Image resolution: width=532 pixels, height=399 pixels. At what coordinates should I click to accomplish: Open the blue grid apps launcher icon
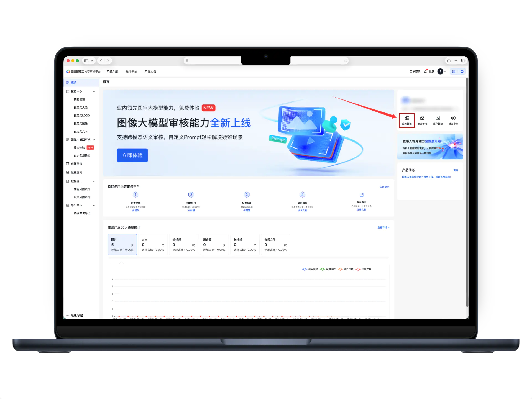[x=454, y=71]
